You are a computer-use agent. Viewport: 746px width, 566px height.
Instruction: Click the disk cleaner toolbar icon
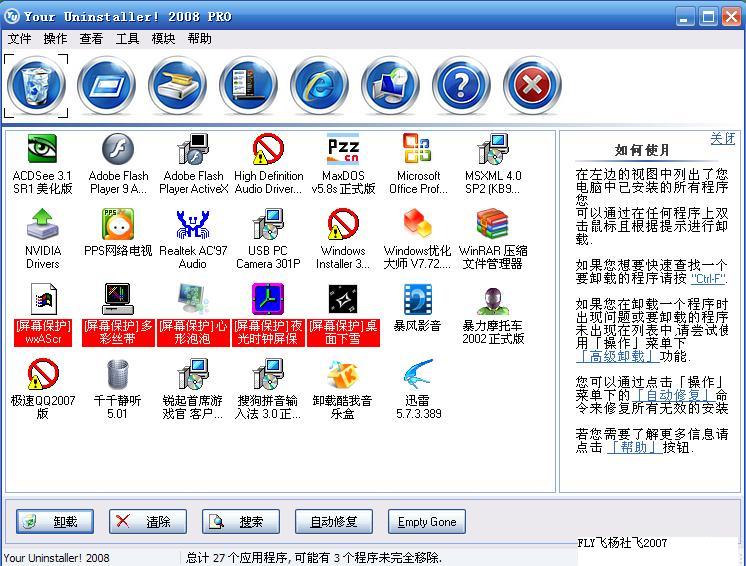pyautogui.click(x=177, y=86)
